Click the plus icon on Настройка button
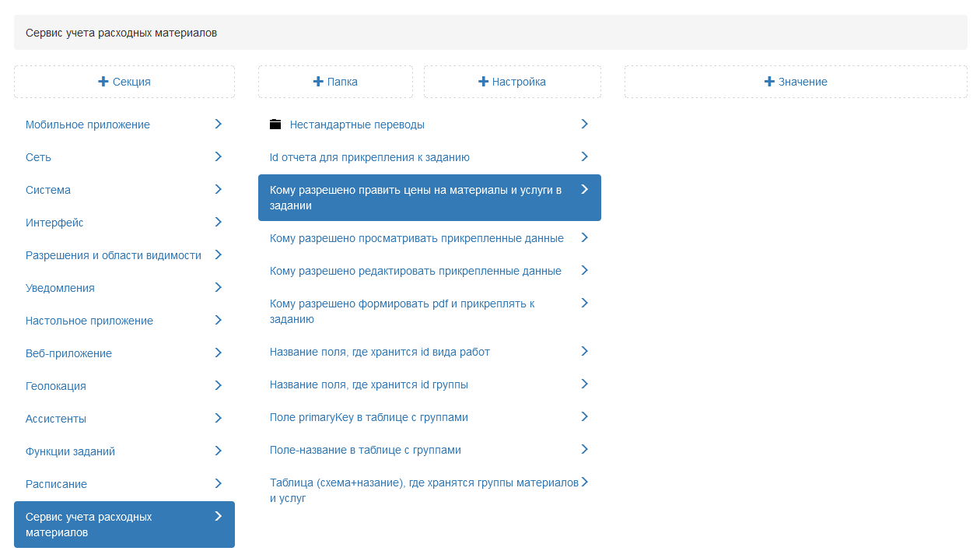980x558 pixels. [483, 82]
